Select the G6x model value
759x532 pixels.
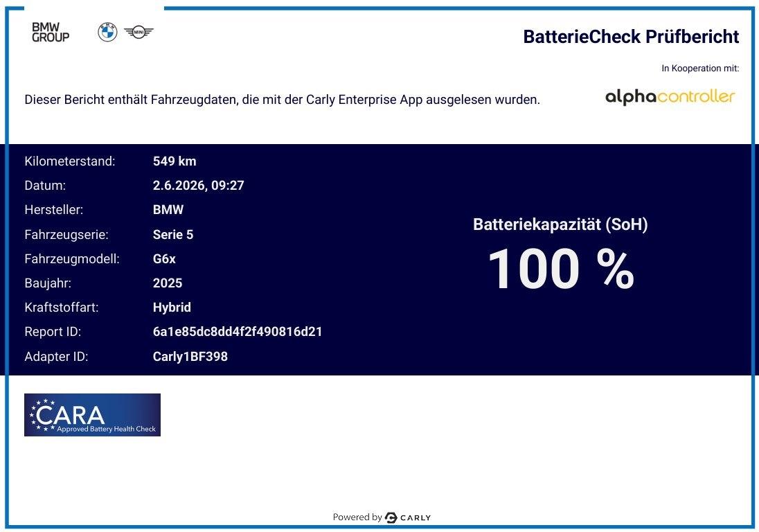coord(164,259)
